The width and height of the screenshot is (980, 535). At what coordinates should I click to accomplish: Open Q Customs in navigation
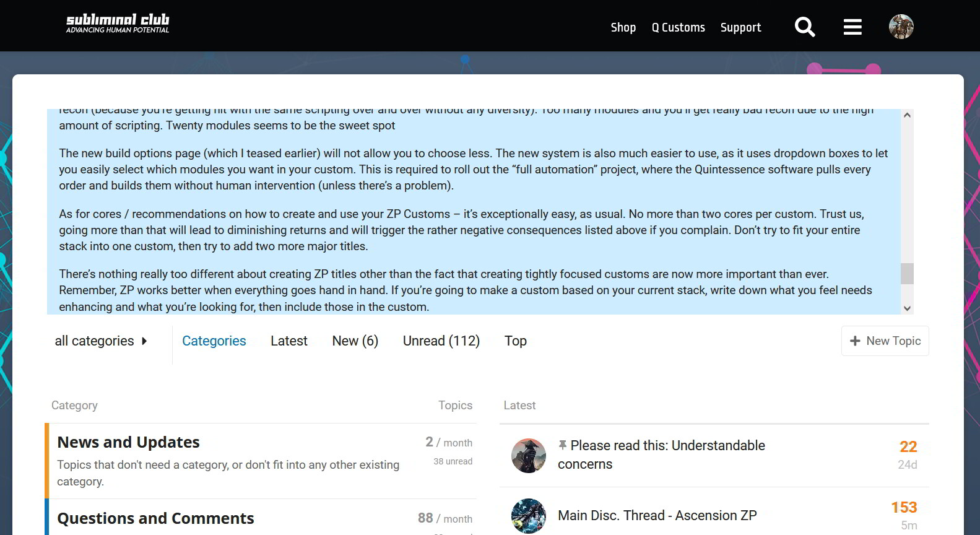click(679, 27)
